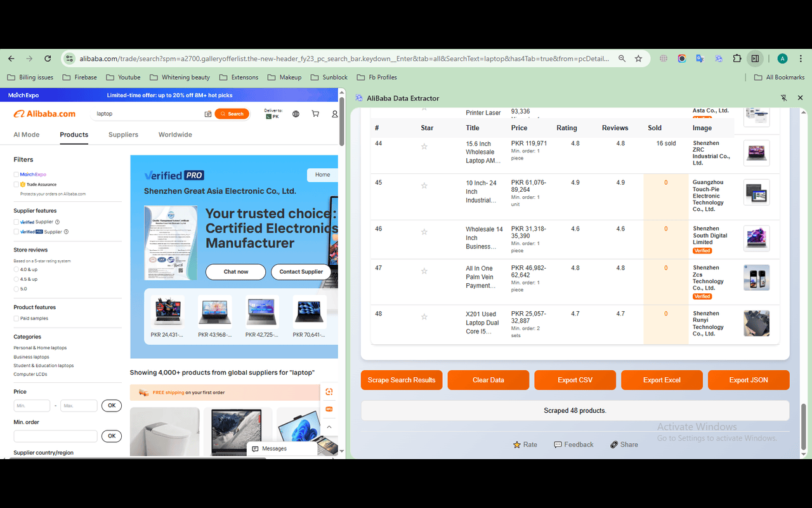Screen dimensions: 812x508
Task: Open the row 44 product thumbnail
Action: click(x=756, y=153)
